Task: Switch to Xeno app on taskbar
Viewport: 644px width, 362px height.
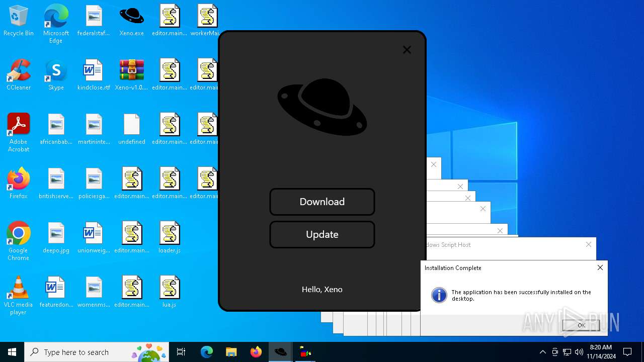Action: pyautogui.click(x=281, y=352)
